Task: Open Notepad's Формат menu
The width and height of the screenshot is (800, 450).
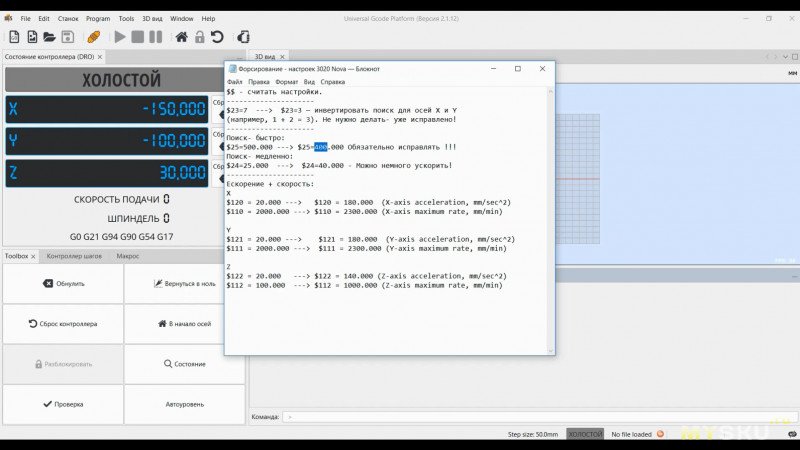Action: click(287, 82)
